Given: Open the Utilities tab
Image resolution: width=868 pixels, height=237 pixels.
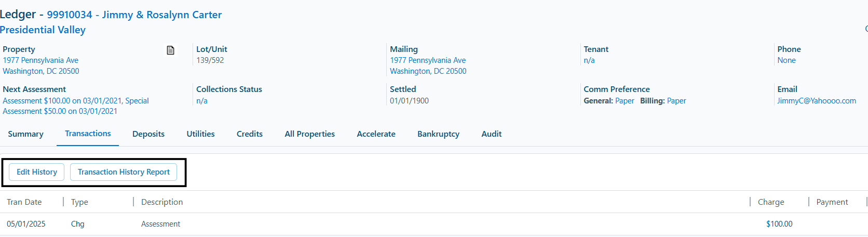Looking at the screenshot, I should 200,134.
